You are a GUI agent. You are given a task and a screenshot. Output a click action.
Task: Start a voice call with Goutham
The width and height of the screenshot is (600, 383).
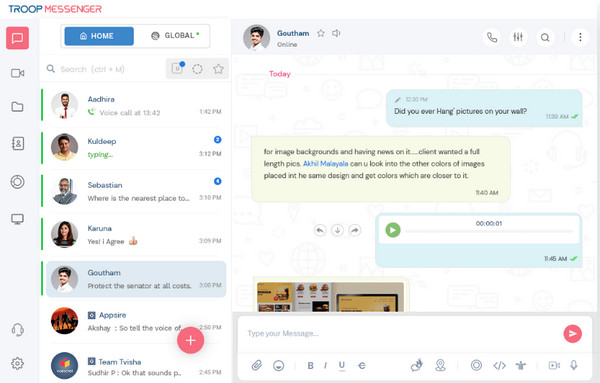(x=492, y=37)
